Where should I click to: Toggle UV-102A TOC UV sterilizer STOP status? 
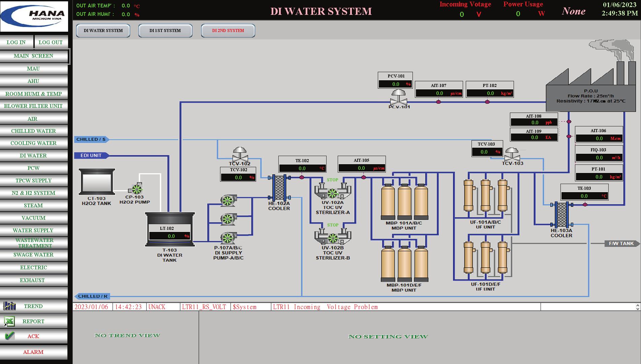coord(332,180)
